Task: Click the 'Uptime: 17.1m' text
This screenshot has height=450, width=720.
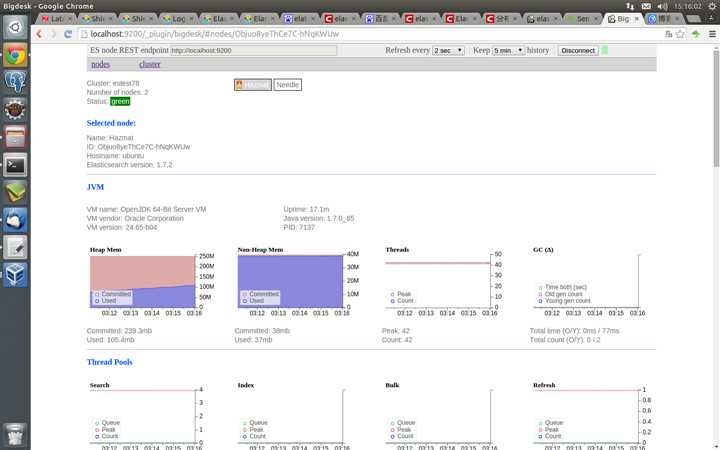Action: [x=306, y=209]
